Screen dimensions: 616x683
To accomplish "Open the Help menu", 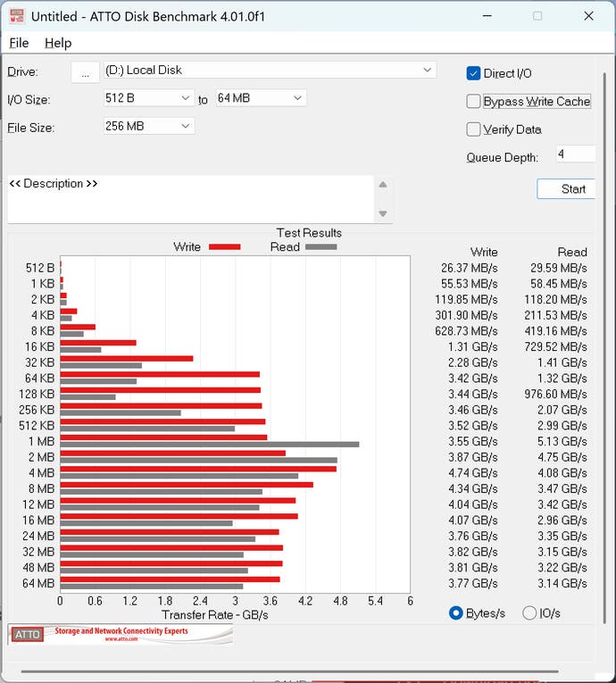I will (58, 43).
